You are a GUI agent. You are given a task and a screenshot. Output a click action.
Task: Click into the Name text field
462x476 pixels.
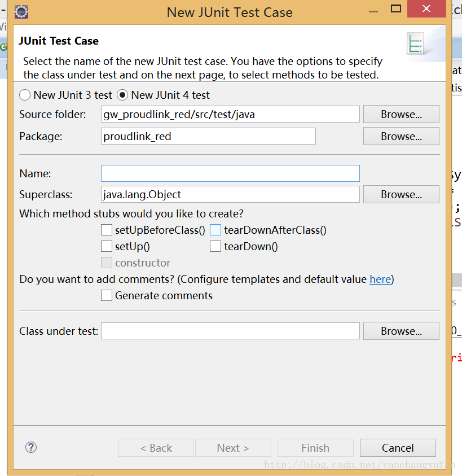[x=230, y=173]
